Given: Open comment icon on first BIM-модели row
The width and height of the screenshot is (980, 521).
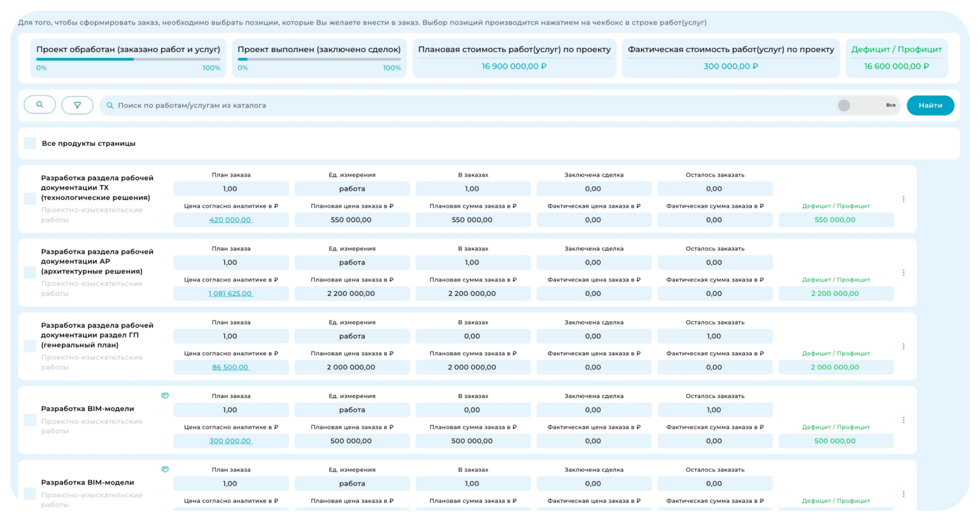Looking at the screenshot, I should point(165,396).
